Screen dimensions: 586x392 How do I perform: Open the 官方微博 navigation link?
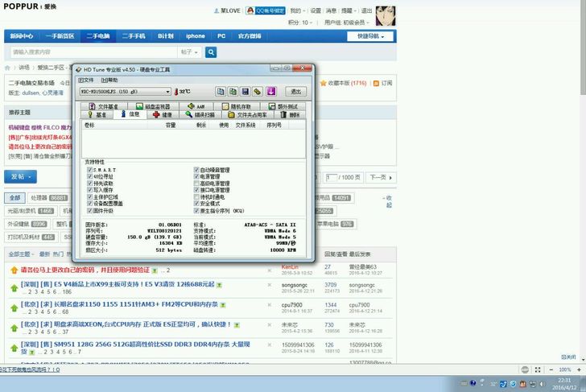pos(250,36)
